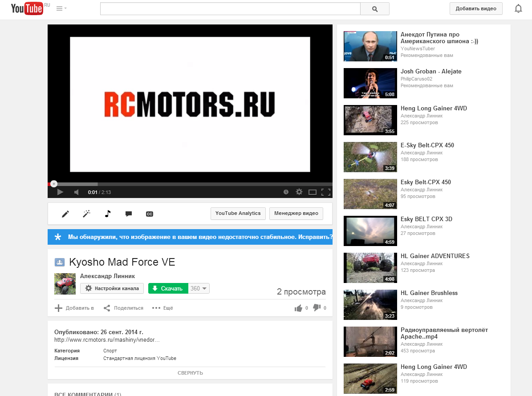Click the Поделиться share icon
This screenshot has width=532, height=396.
(107, 308)
